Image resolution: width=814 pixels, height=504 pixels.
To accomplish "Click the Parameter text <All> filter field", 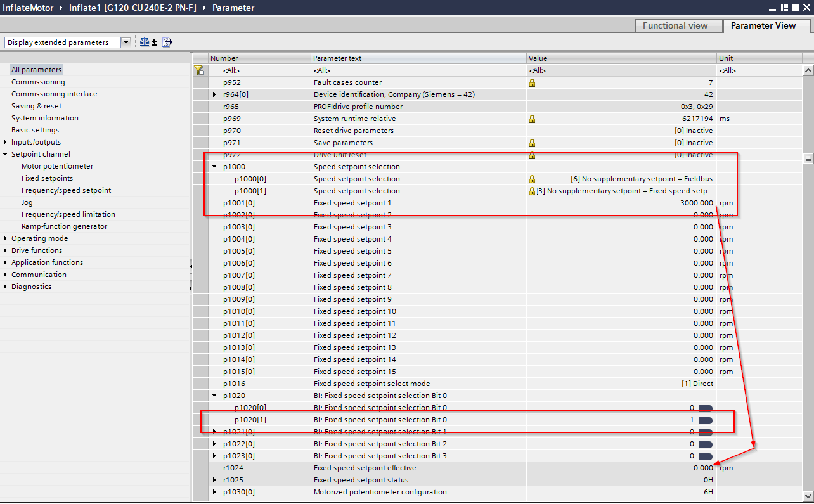I will tap(418, 70).
